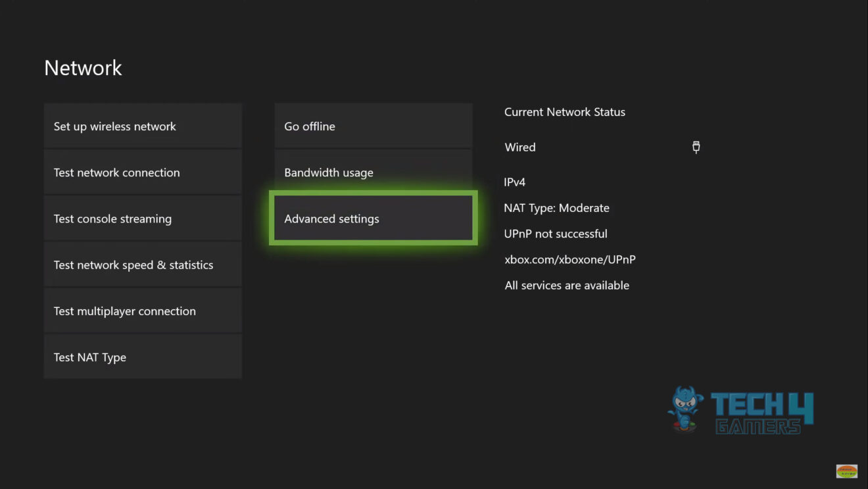Open Bandwidth usage
The image size is (868, 489).
pos(373,172)
